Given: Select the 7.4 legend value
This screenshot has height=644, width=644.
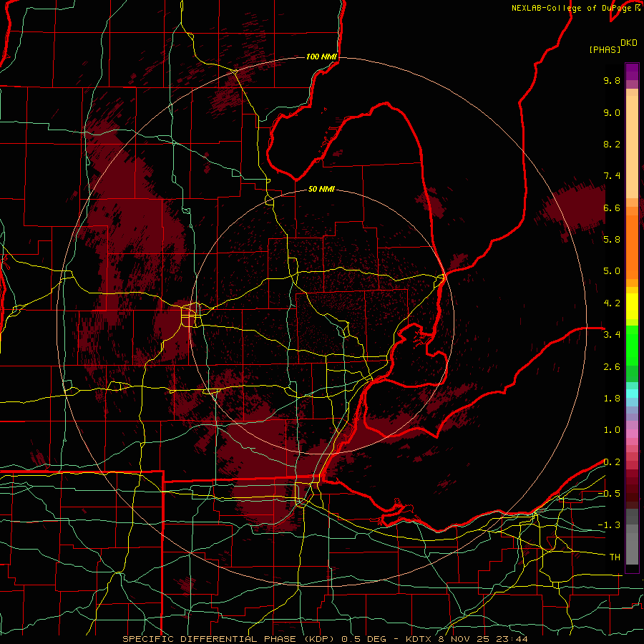Looking at the screenshot, I should pos(612,176).
